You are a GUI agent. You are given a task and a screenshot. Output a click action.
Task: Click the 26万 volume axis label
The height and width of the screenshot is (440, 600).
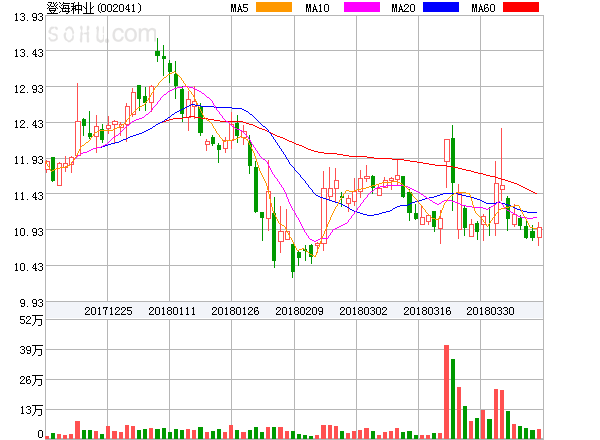tap(31, 380)
